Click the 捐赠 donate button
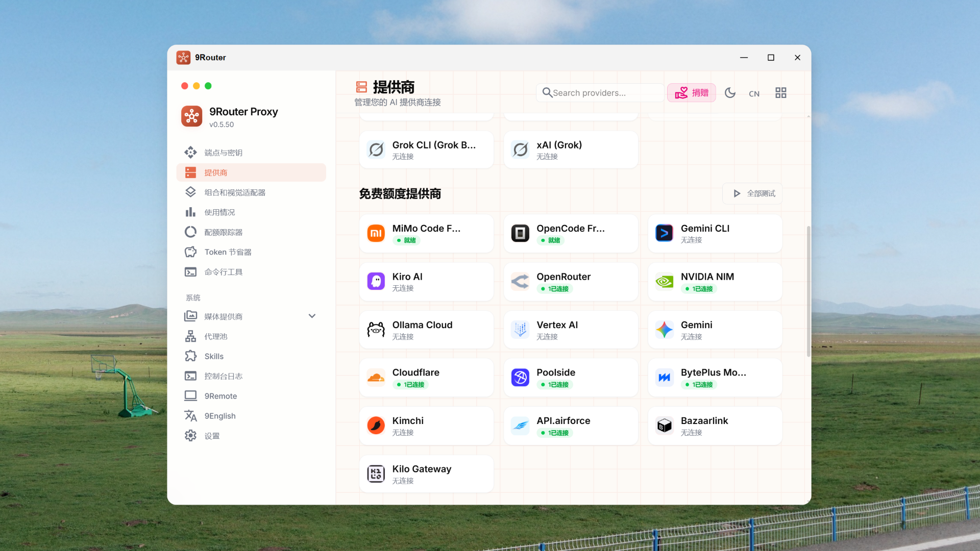 [x=692, y=93]
